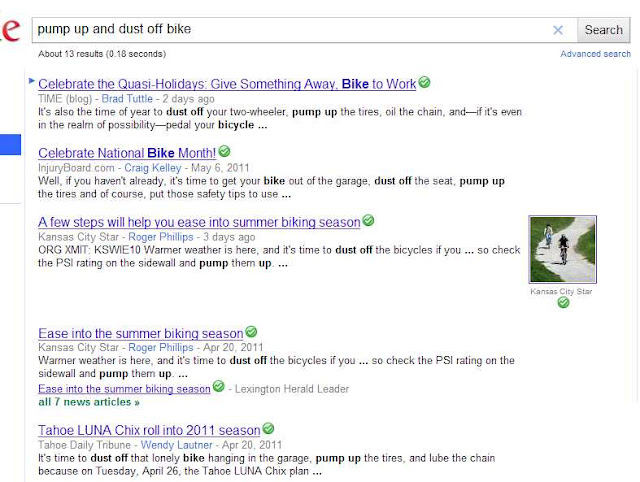Click green checkmark beside National Bike Month
Image resolution: width=640 pixels, height=482 pixels.
coord(224,151)
